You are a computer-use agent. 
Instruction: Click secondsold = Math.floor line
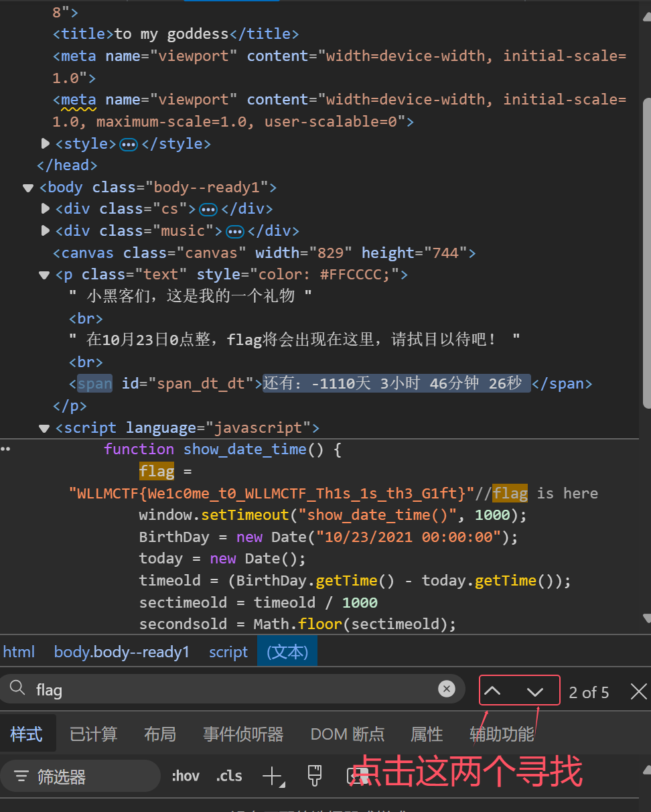[x=297, y=624]
